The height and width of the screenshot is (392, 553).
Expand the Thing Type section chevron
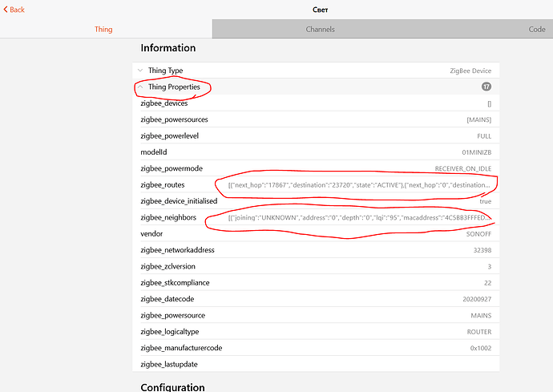click(140, 71)
